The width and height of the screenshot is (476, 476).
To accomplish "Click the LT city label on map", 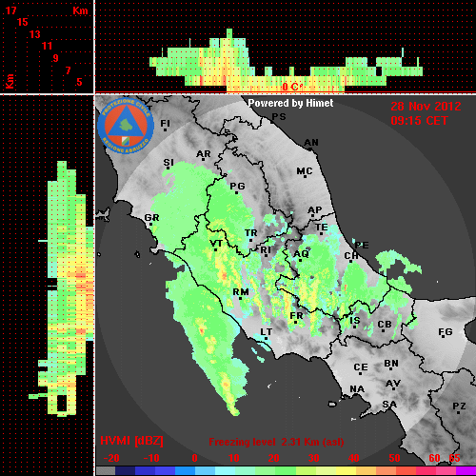I will [266, 332].
